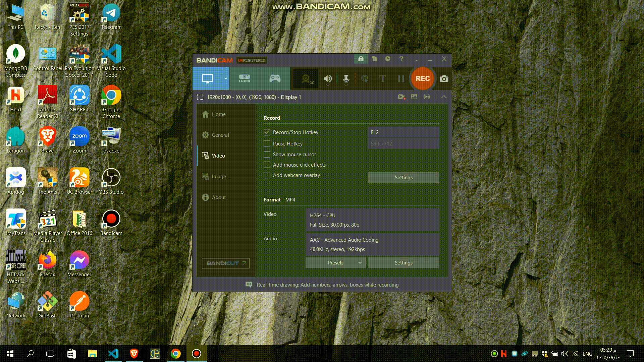
Task: Enable Show mouse cursor checkbox
Action: click(x=267, y=155)
